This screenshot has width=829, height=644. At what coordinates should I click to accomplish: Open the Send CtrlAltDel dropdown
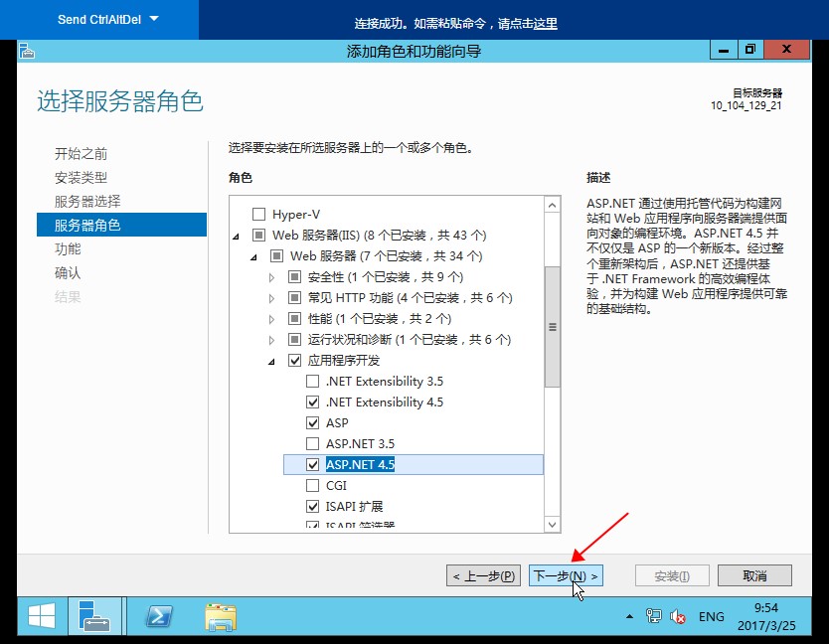pyautogui.click(x=108, y=20)
